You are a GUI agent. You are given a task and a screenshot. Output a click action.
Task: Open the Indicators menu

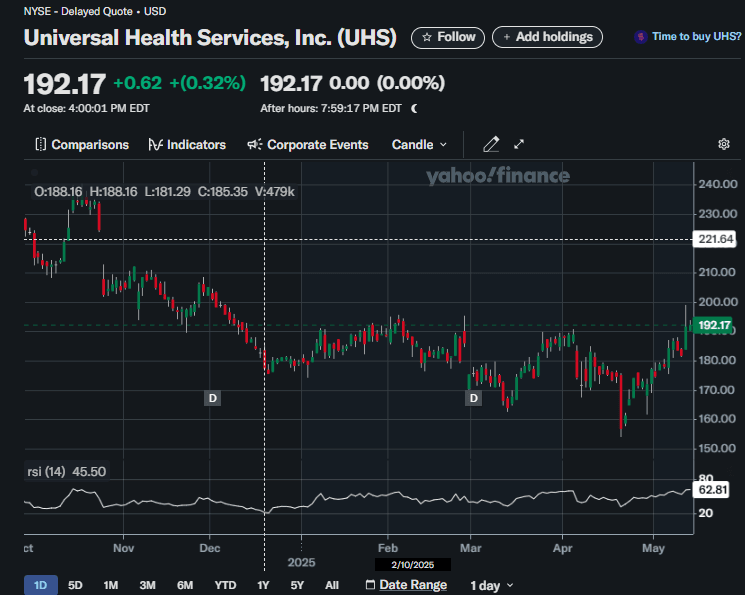[187, 144]
